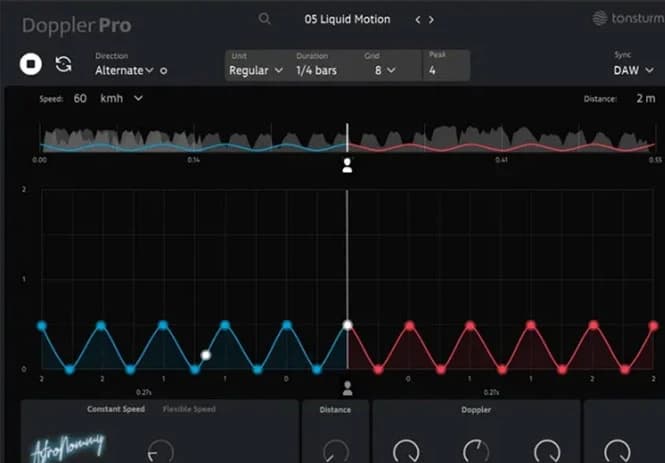Go to the next preset arrow
Image resolution: width=665 pixels, height=463 pixels.
(x=431, y=20)
